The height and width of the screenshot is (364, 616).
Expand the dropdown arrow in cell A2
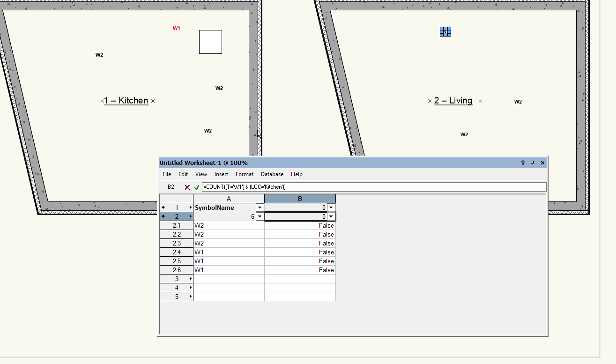click(x=260, y=216)
